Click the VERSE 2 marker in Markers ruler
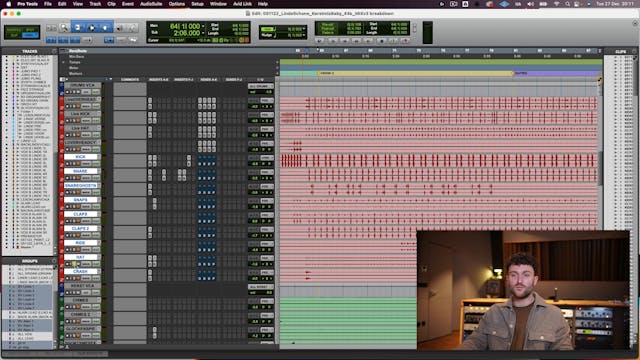This screenshot has height=360, width=640. tap(327, 73)
